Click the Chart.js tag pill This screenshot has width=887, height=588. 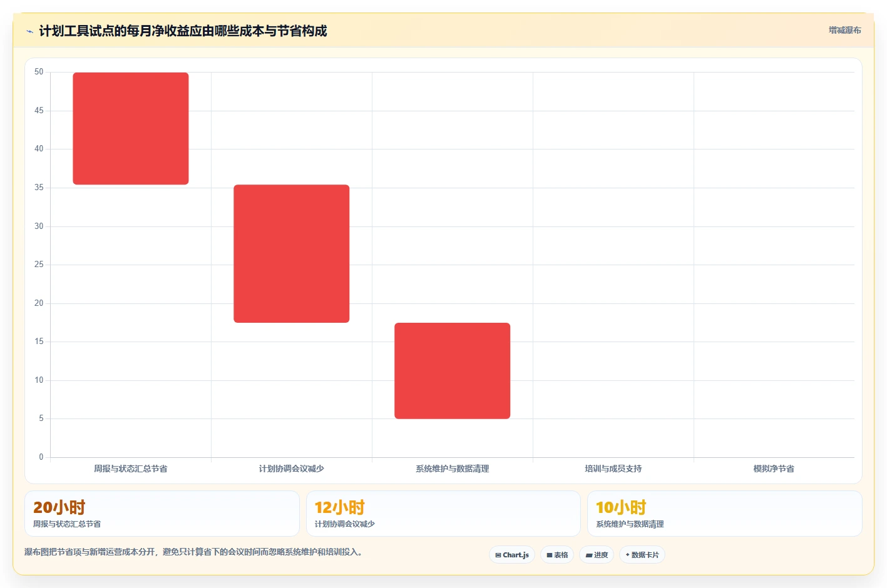click(511, 555)
